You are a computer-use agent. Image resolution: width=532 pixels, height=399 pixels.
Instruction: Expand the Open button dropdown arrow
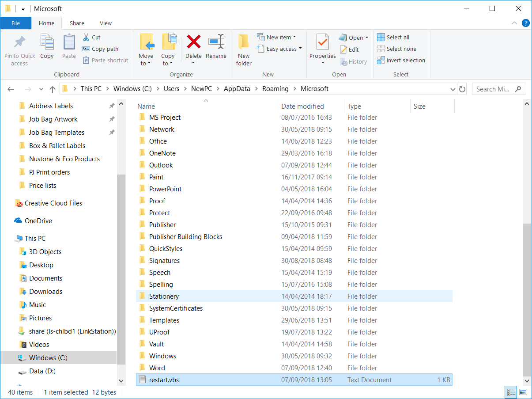click(367, 38)
